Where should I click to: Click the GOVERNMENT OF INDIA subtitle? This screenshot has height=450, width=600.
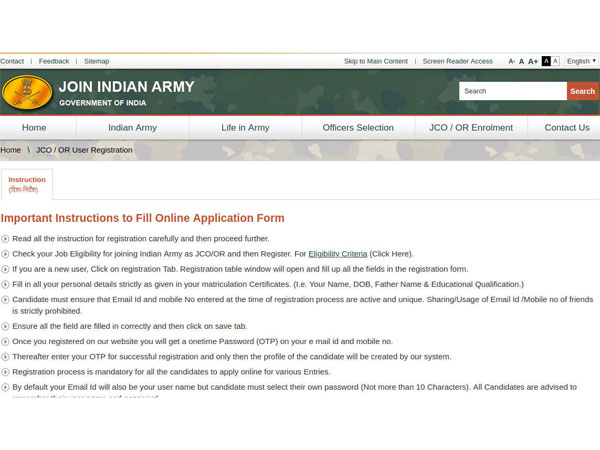(103, 103)
